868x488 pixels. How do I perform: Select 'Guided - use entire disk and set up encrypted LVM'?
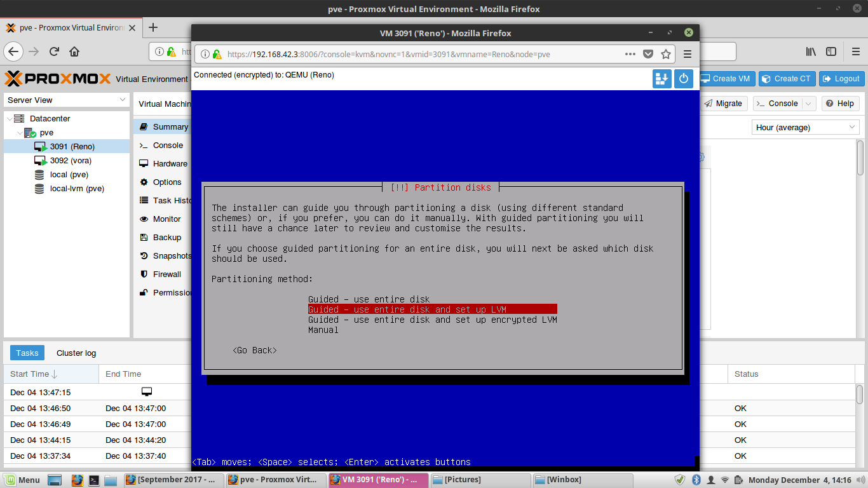pos(433,320)
